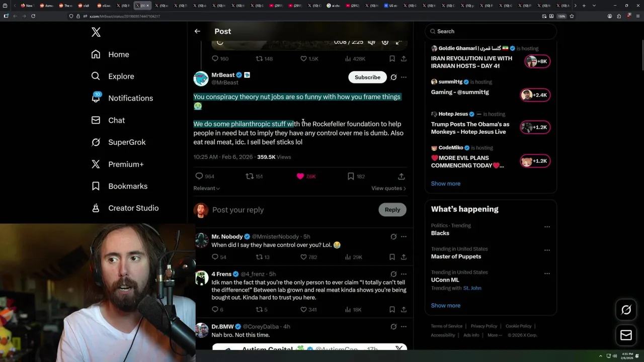
Task: Open more options on 4 Frens reply
Action: pos(404,274)
